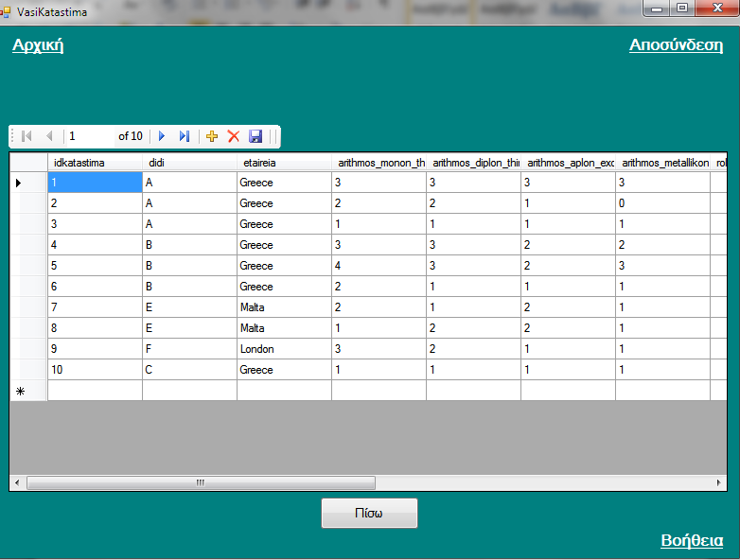Click arithmos_diplon_thi column header
740x560 pixels.
click(473, 163)
